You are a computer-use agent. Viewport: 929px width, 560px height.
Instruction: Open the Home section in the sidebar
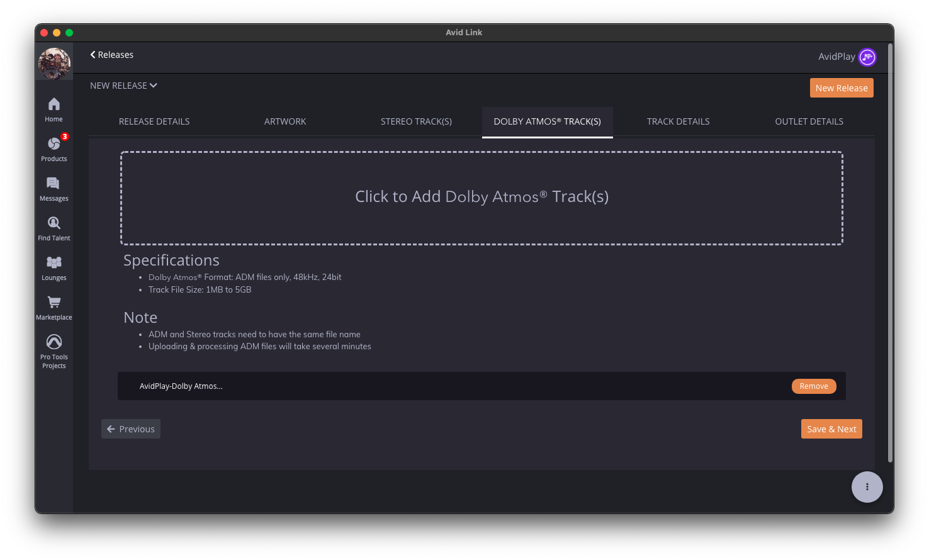pos(53,108)
